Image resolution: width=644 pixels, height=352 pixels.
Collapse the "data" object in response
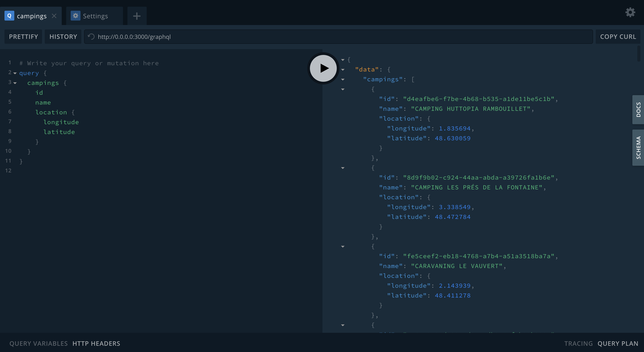[343, 70]
